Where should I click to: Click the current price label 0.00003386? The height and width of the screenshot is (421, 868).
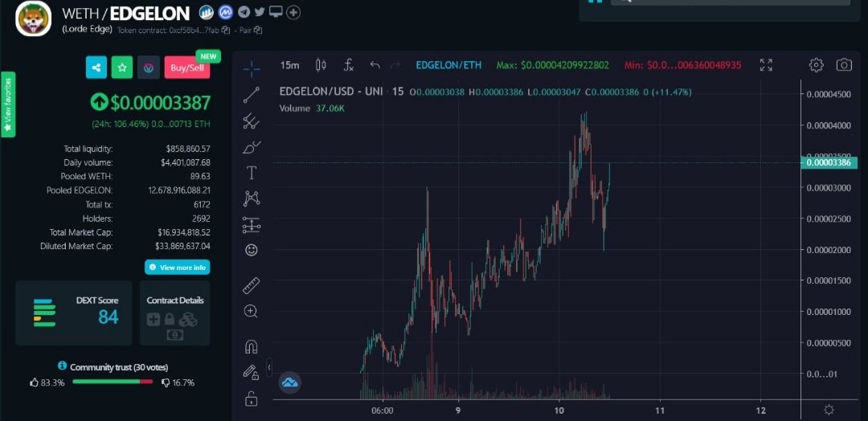coord(829,162)
